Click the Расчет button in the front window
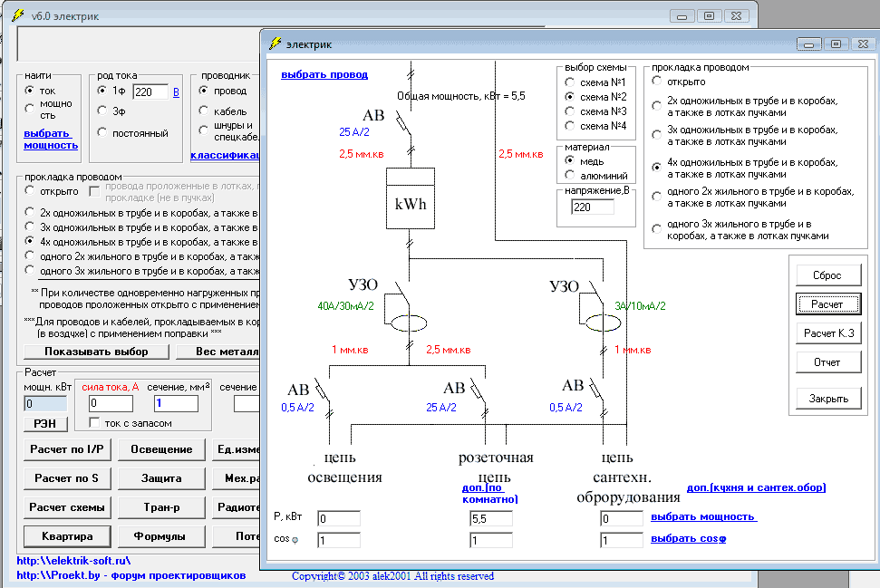 (827, 304)
